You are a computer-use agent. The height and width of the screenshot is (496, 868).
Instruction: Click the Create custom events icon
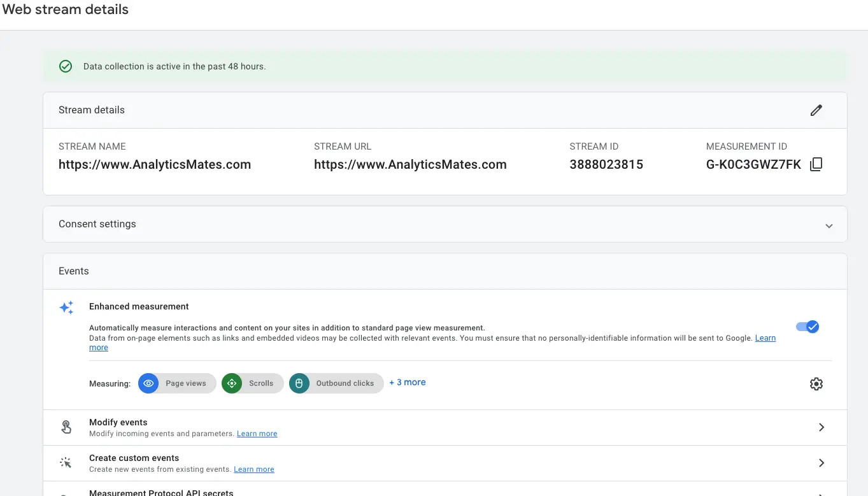(x=66, y=462)
